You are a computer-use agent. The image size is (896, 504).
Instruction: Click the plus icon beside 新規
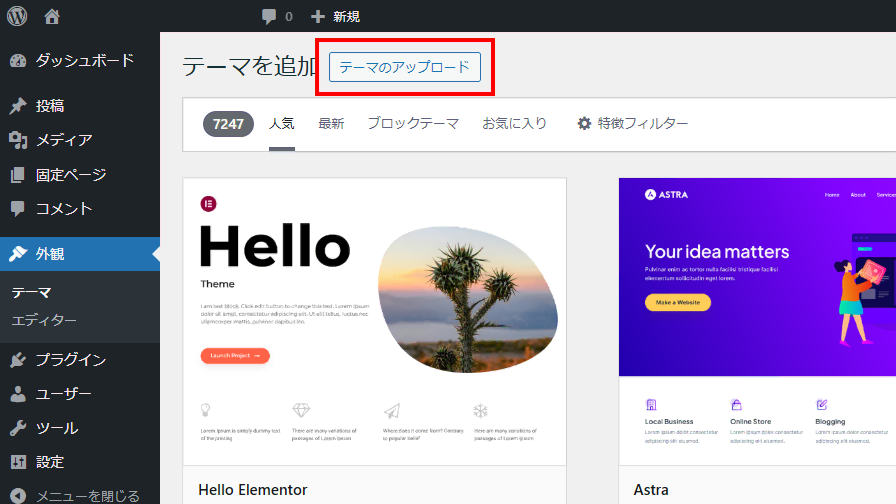point(318,17)
